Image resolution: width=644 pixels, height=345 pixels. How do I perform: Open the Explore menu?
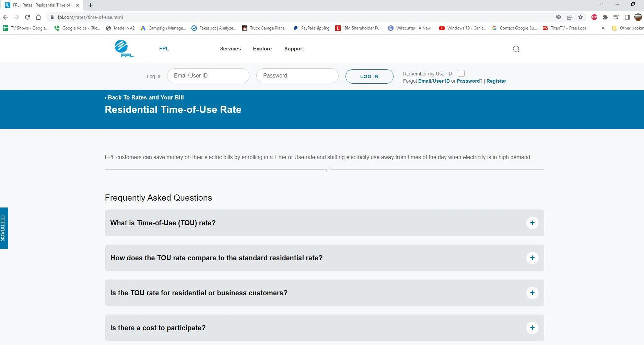click(x=262, y=49)
